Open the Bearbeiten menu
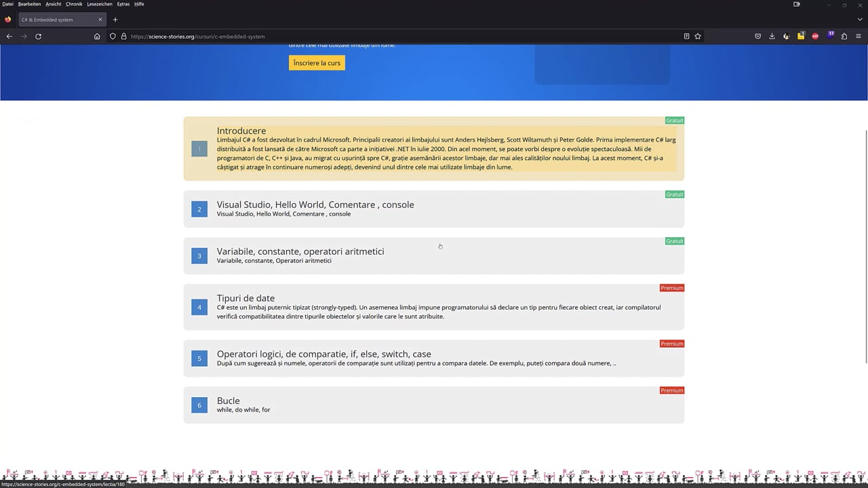This screenshot has width=868, height=488. (x=30, y=4)
